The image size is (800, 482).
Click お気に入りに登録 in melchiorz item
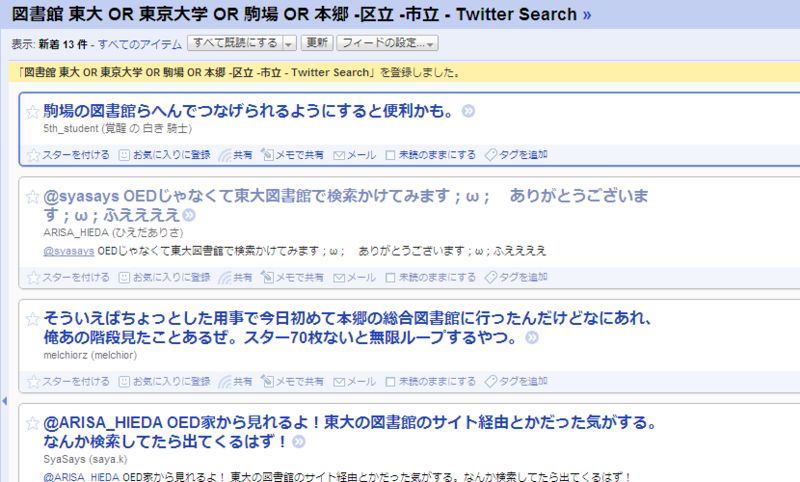pyautogui.click(x=165, y=382)
